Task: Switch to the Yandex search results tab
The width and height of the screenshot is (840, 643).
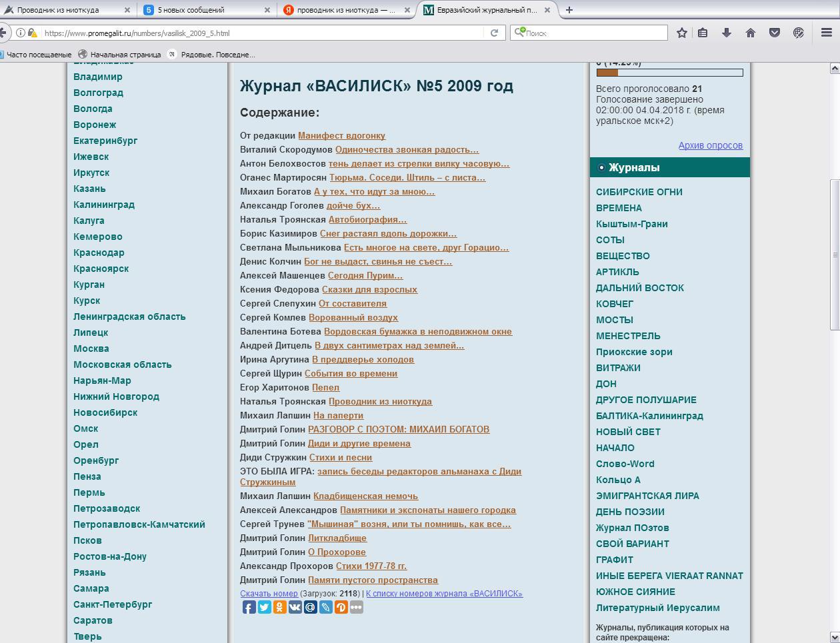Action: coord(347,10)
